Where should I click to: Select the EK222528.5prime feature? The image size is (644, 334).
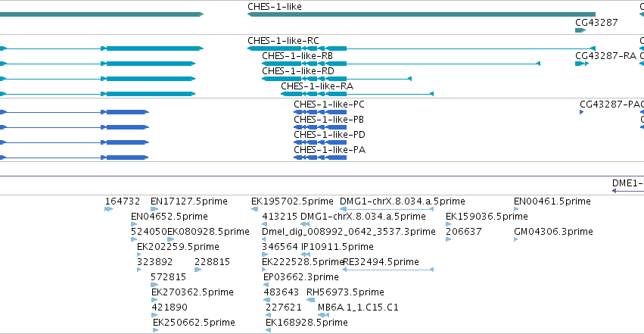point(303,262)
